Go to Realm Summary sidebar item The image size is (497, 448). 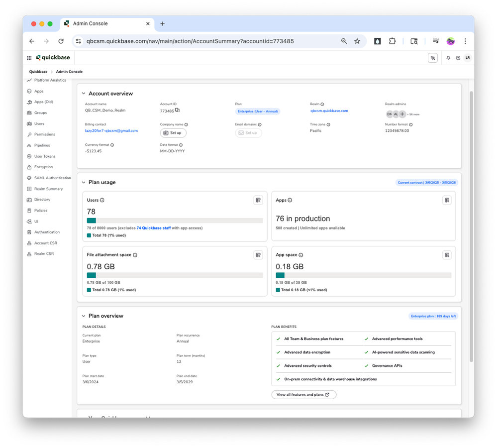click(48, 189)
